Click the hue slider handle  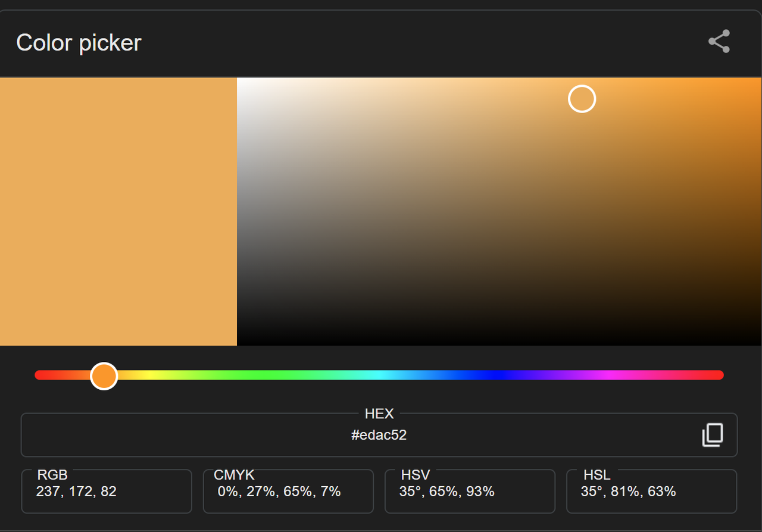[104, 376]
